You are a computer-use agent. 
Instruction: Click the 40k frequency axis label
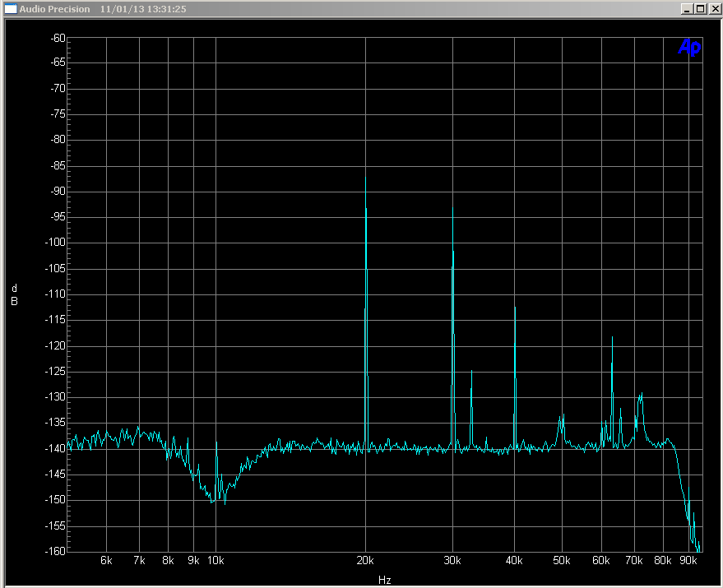(514, 560)
